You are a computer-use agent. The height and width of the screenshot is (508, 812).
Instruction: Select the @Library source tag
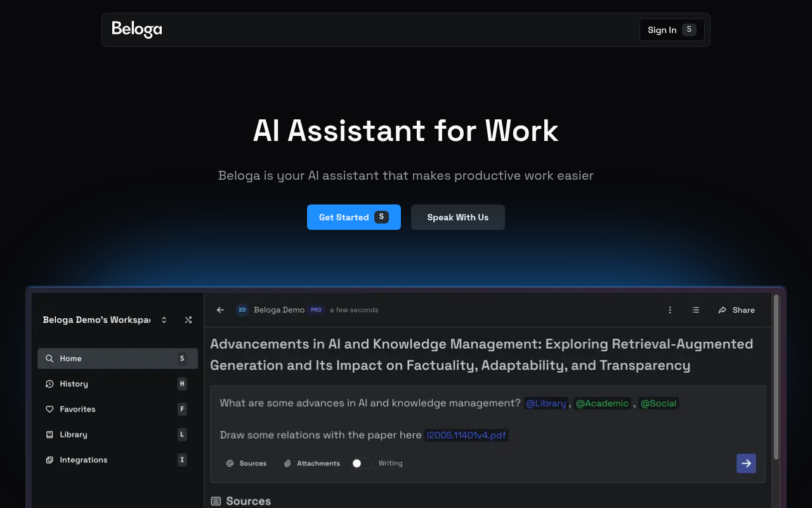pyautogui.click(x=546, y=403)
